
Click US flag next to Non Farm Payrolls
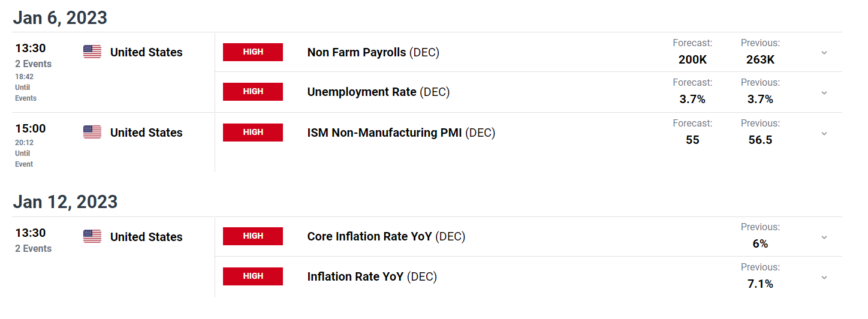pos(92,52)
